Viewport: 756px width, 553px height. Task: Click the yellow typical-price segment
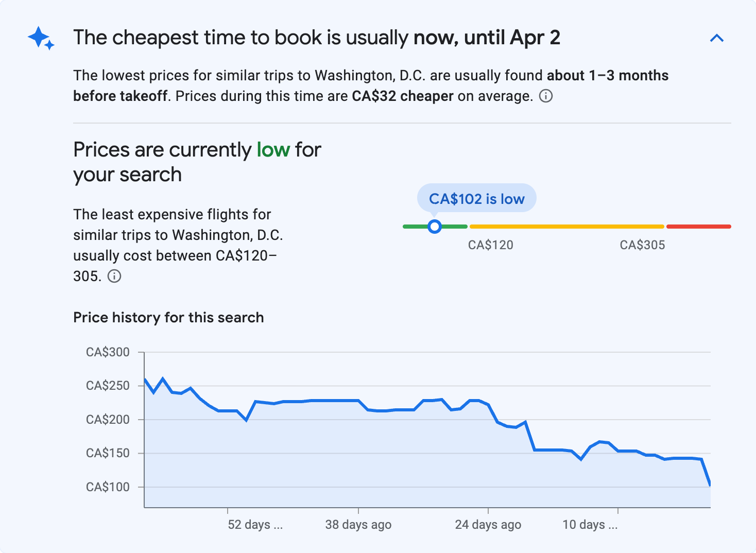(x=566, y=226)
